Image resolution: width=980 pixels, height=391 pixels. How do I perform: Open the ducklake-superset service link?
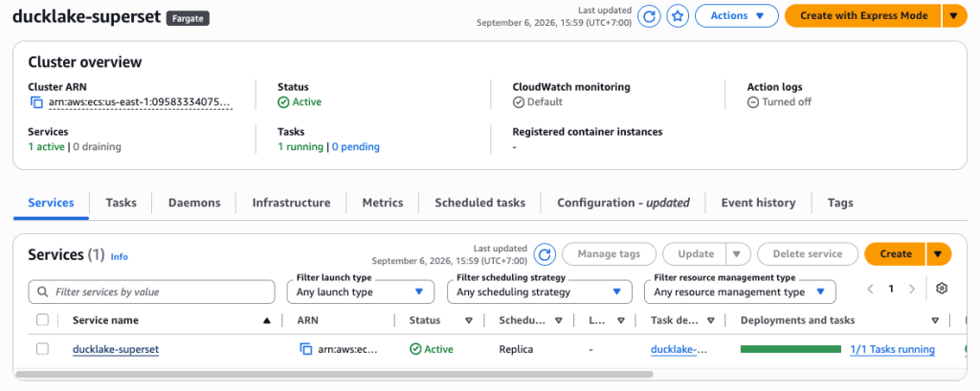tap(116, 349)
